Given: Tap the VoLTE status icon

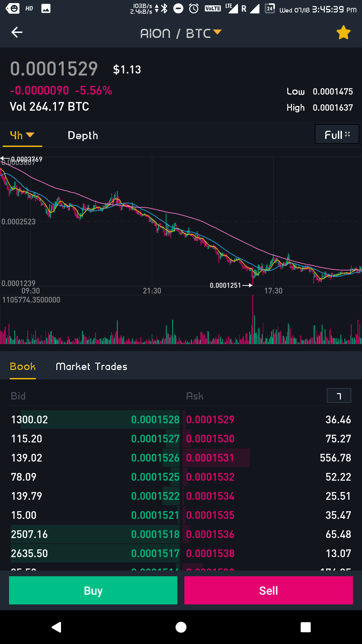Looking at the screenshot, I should coord(213,8).
